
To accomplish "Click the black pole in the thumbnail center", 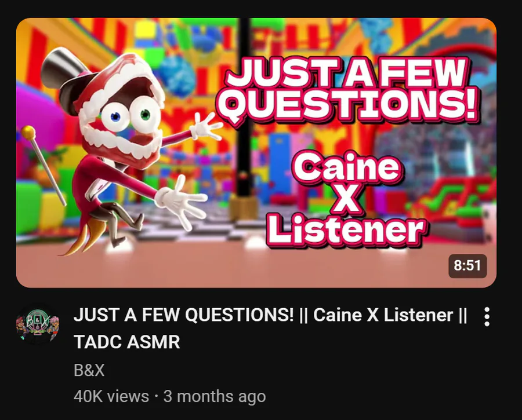I will click(x=244, y=109).
